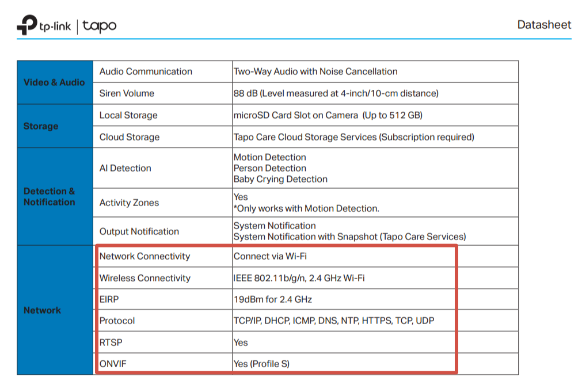The height and width of the screenshot is (392, 582).
Task: Click the 19dBm for 2.4 GHz value
Action: [273, 299]
